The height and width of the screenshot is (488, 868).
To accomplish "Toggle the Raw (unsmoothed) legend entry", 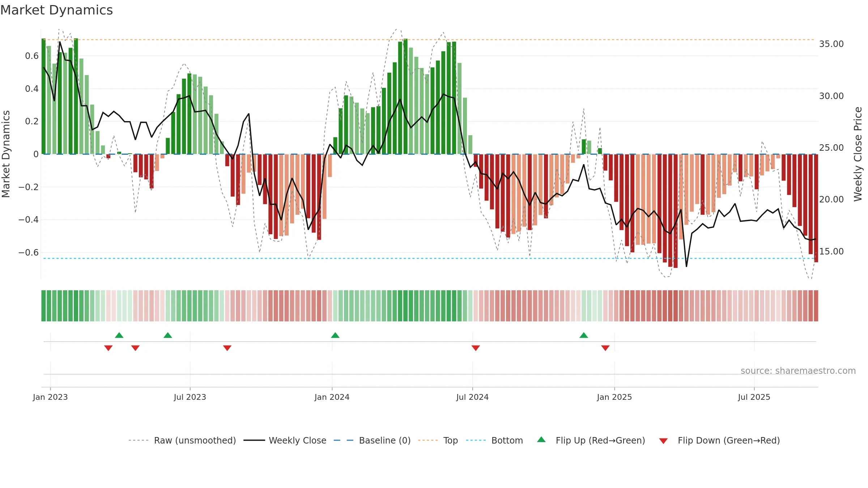I will click(x=182, y=440).
